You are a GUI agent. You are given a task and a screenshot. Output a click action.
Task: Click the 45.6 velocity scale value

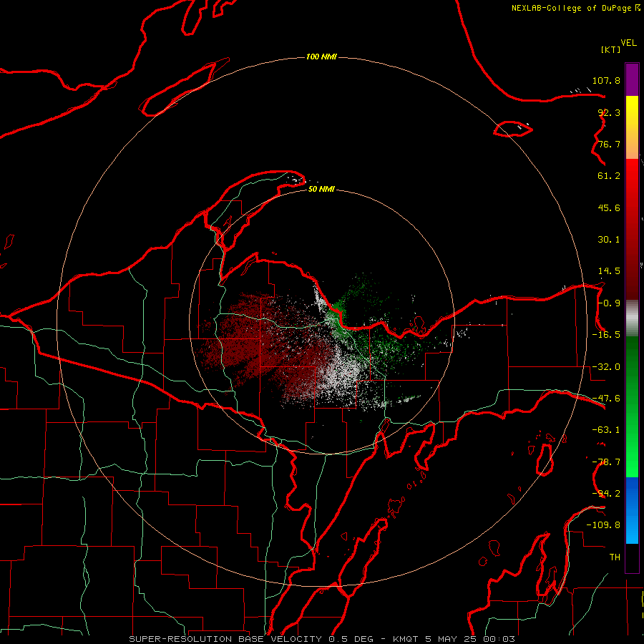(x=609, y=208)
